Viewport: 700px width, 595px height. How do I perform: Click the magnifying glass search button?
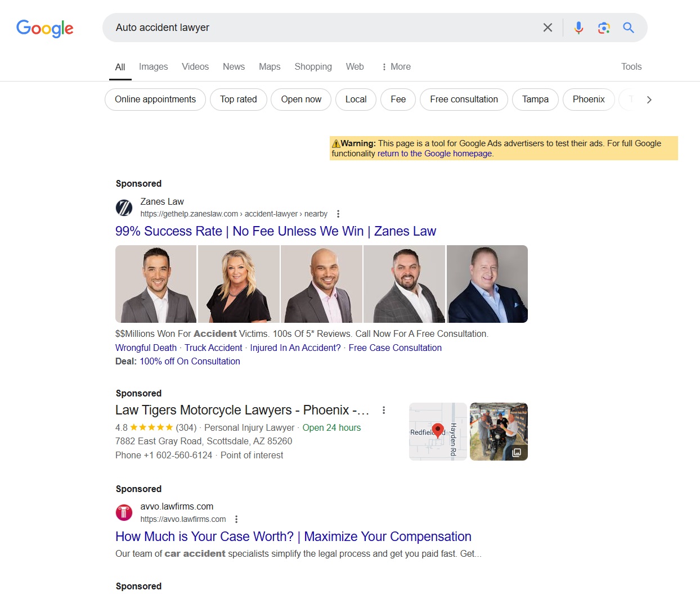point(629,28)
